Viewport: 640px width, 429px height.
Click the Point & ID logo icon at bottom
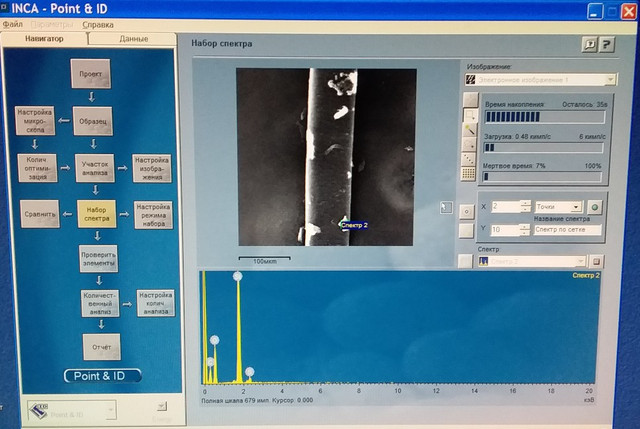click(x=39, y=411)
